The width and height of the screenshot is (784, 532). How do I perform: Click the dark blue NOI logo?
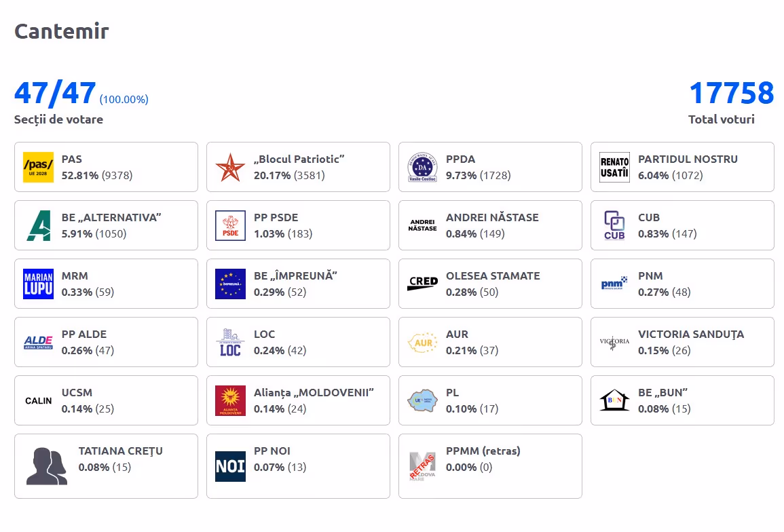[231, 466]
